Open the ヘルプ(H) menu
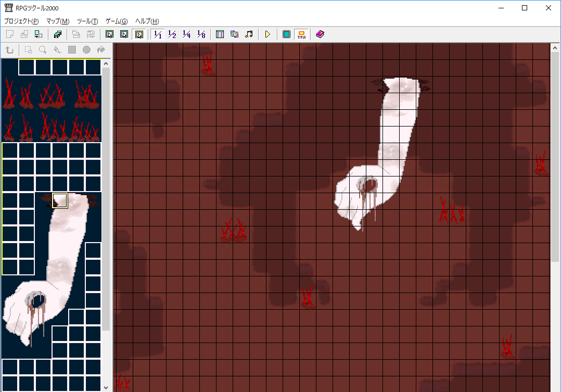 click(x=147, y=21)
